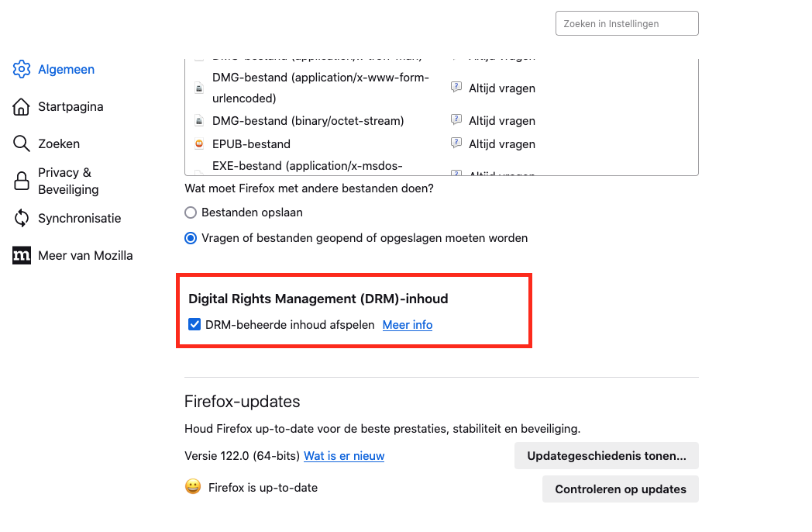The height and width of the screenshot is (532, 812).
Task: Click the Synchronisatie arrows icon
Action: pyautogui.click(x=22, y=219)
